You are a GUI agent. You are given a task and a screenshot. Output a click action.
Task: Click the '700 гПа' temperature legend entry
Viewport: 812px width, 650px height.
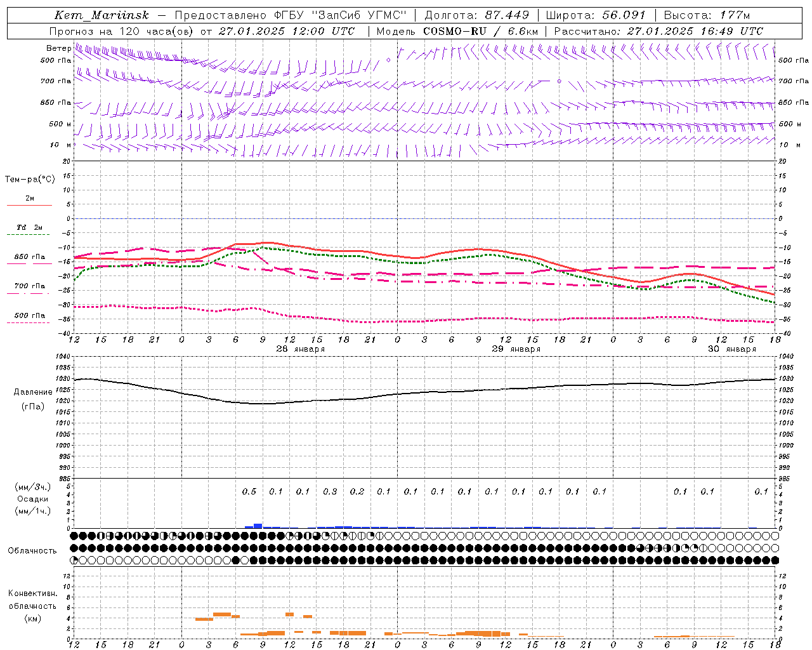pos(30,286)
